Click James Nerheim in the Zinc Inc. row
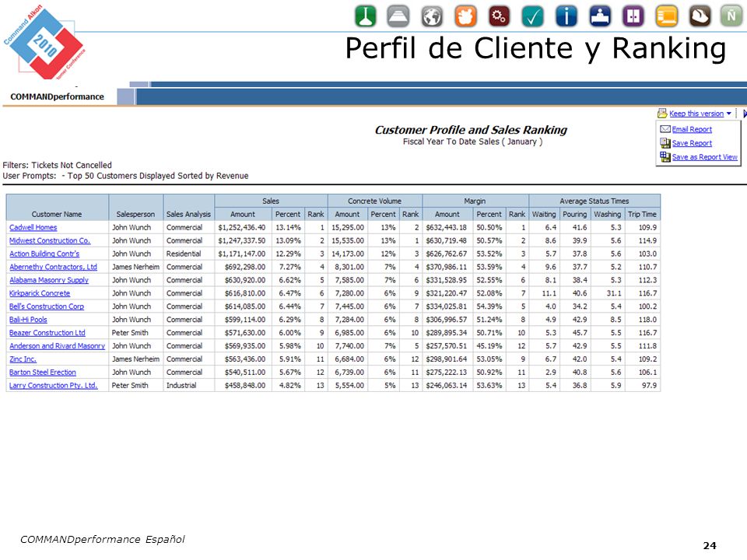This screenshot has height=560, width=747. [x=135, y=359]
